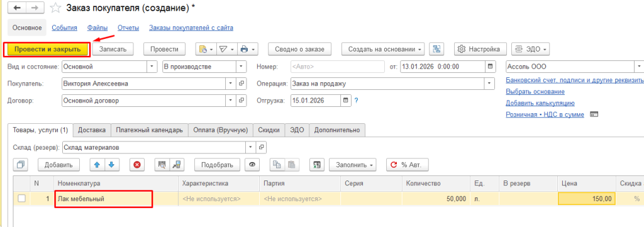This screenshot has height=227, width=644.
Task: Click the blue question mark help icon
Action: click(x=357, y=100)
